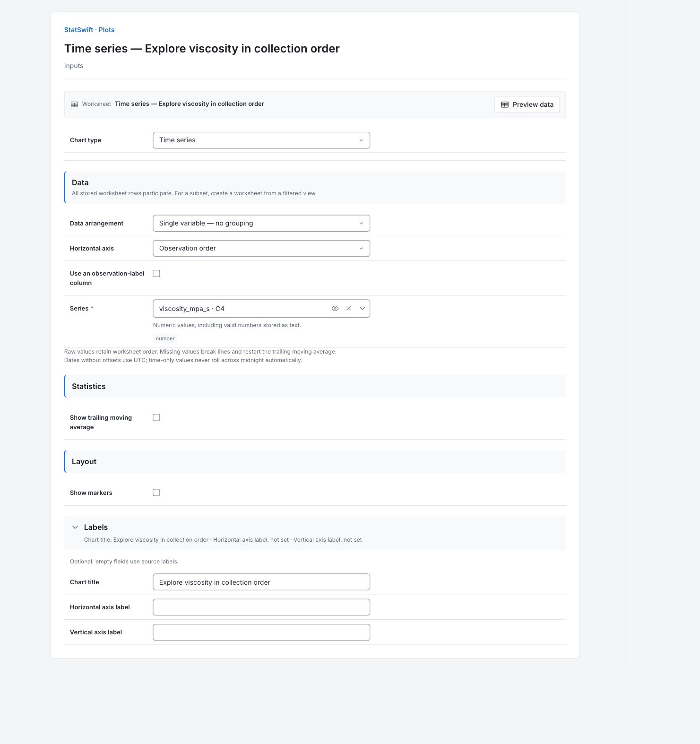Click the Chart title input field
Image resolution: width=700 pixels, height=744 pixels.
tap(261, 582)
